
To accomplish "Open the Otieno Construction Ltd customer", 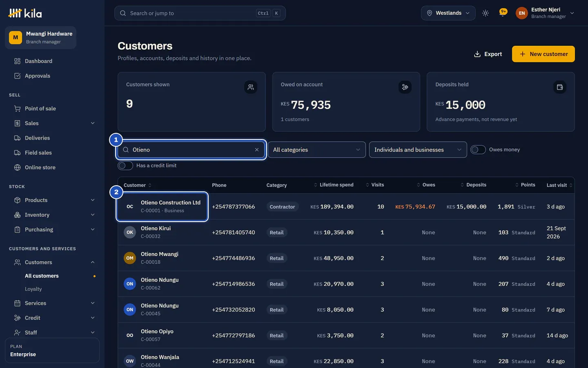I will (163, 206).
